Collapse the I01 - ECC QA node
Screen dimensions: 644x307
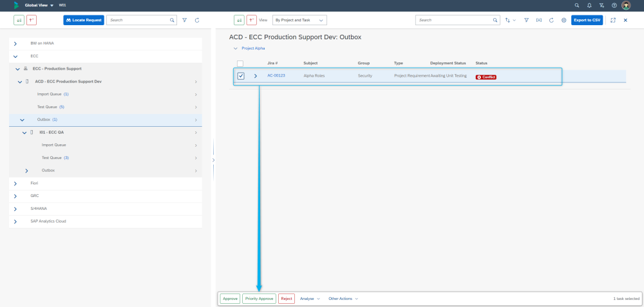click(x=24, y=133)
